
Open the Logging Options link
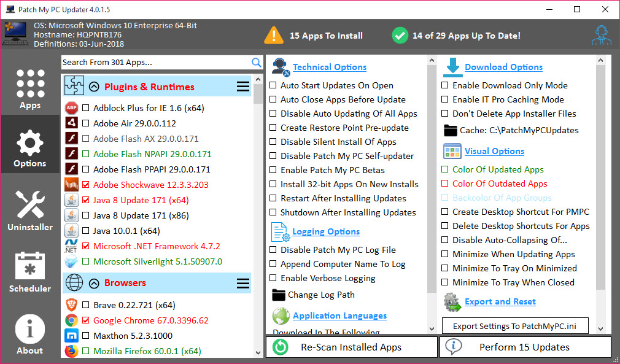[326, 231]
